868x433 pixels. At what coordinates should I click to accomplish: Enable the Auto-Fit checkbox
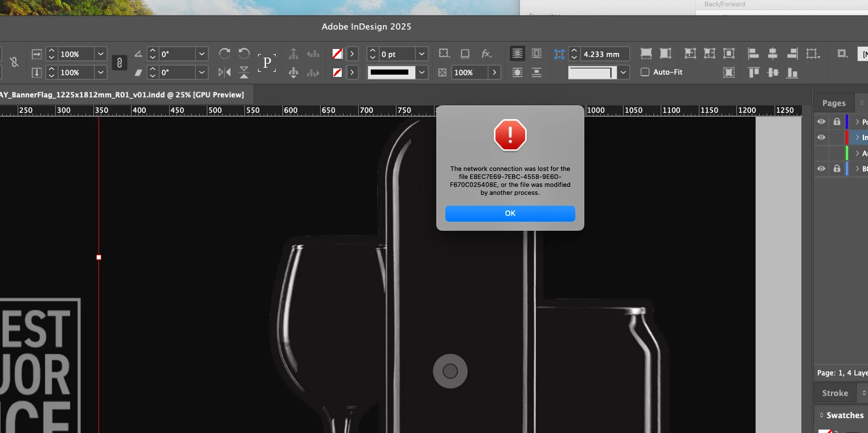[x=645, y=72]
